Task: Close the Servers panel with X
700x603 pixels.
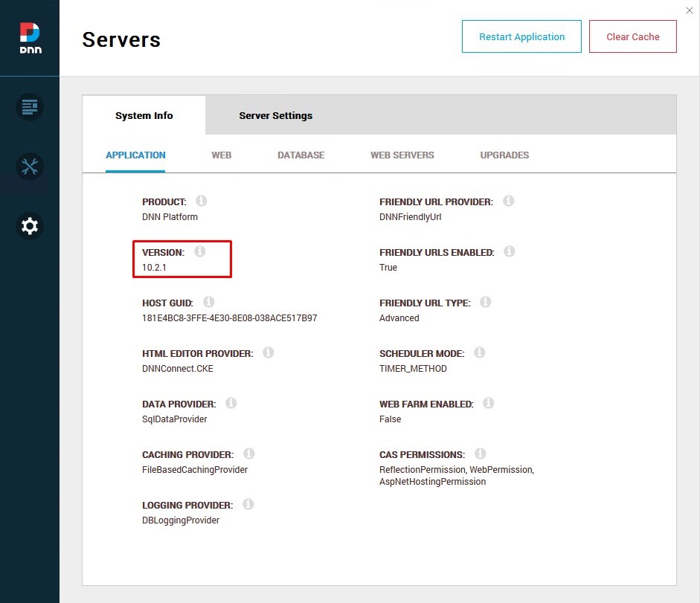Action: 689,10
